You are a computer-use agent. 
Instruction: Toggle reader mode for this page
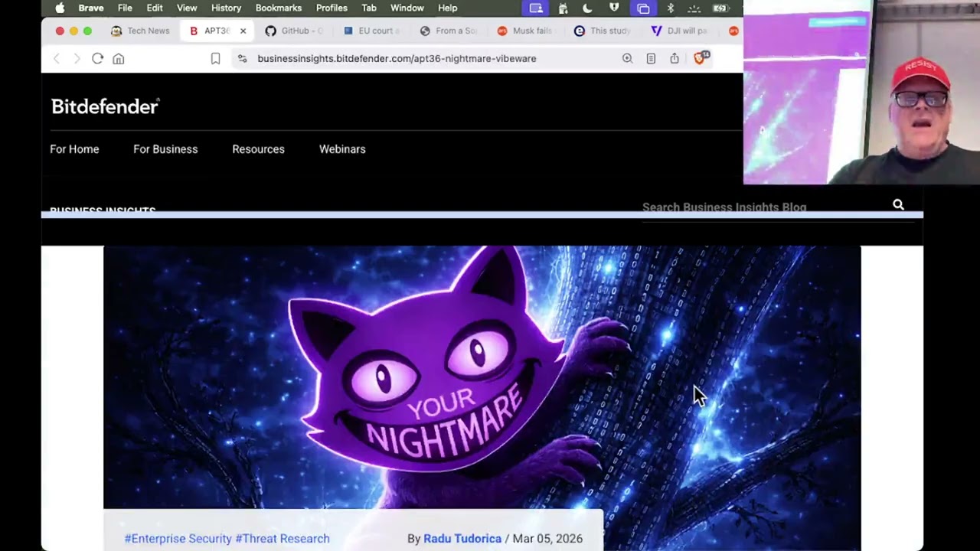point(651,59)
